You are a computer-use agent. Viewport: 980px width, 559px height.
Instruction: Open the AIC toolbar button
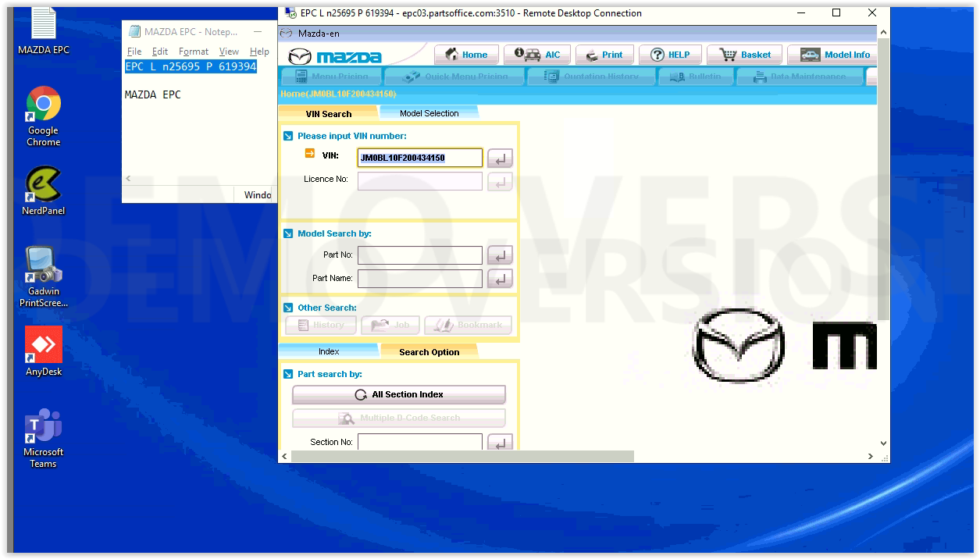tap(537, 55)
